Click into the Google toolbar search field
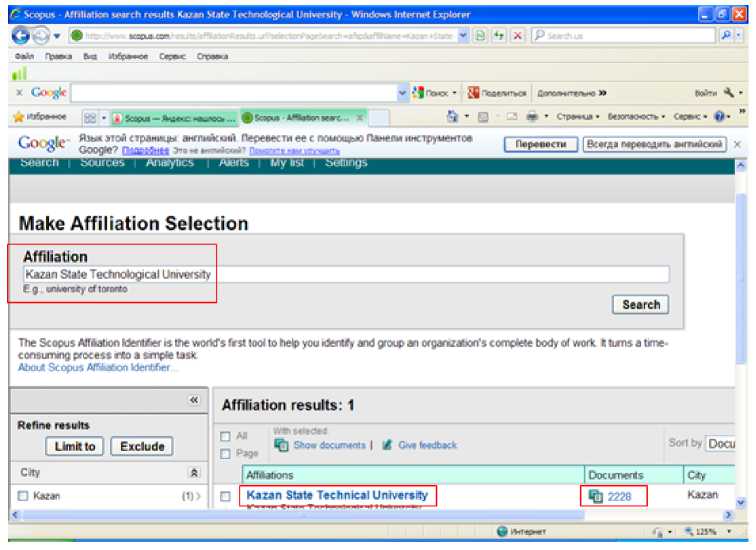This screenshot has width=756, height=550. point(234,93)
